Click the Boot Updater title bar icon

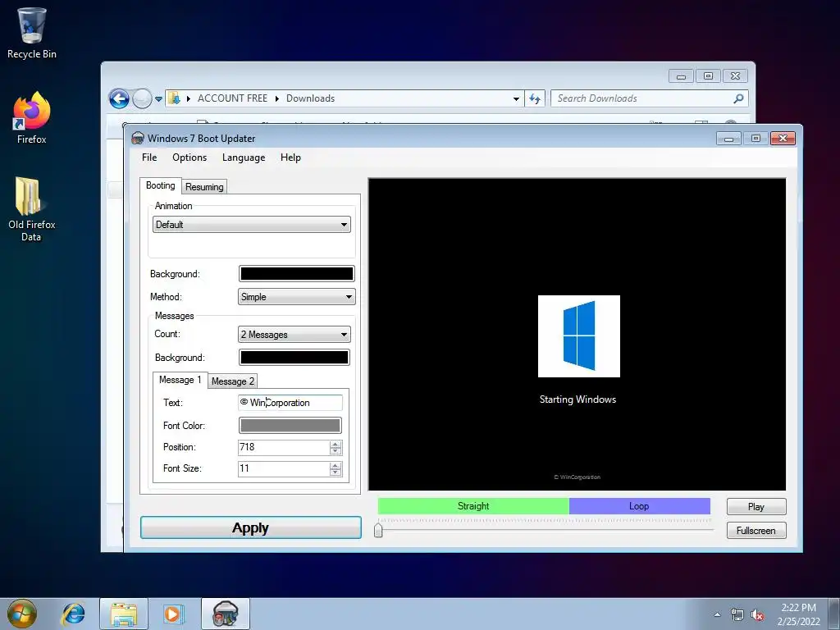138,138
